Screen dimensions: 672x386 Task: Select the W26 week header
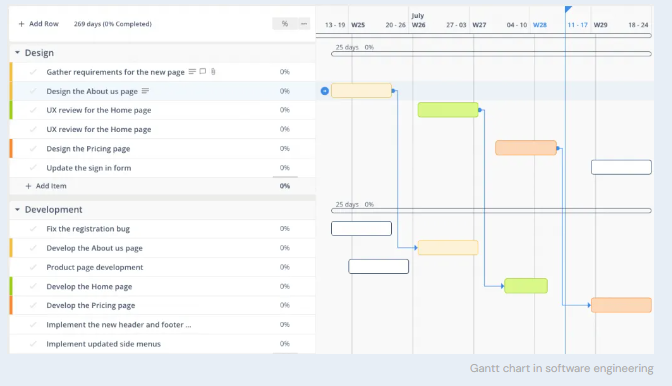point(419,25)
